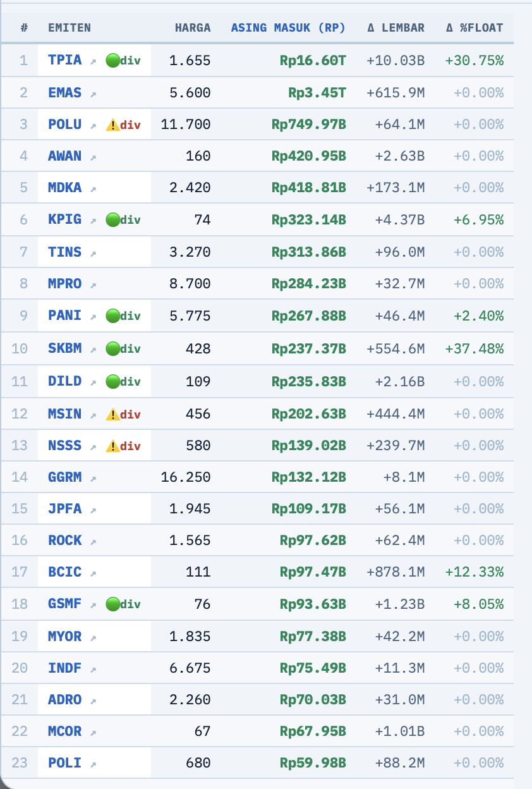Click the Rp749.97B inflow value

[x=309, y=124]
